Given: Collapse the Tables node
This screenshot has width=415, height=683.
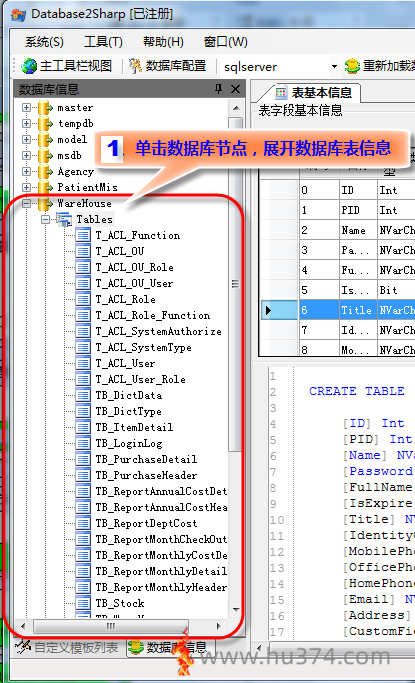Looking at the screenshot, I should click(x=46, y=220).
